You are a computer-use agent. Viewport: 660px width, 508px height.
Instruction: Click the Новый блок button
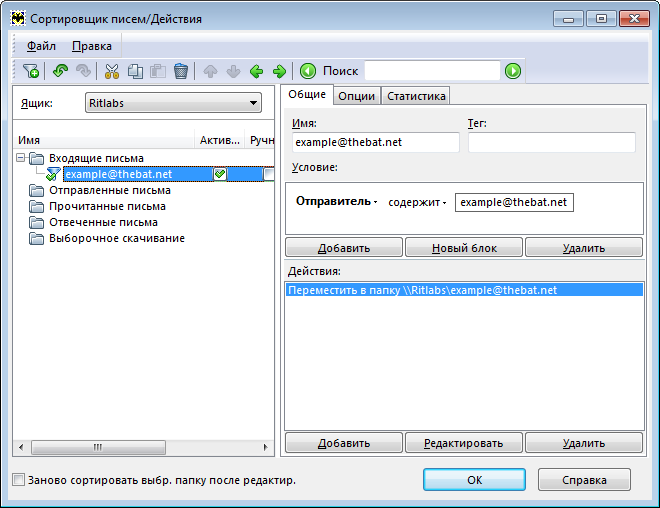pyautogui.click(x=464, y=248)
